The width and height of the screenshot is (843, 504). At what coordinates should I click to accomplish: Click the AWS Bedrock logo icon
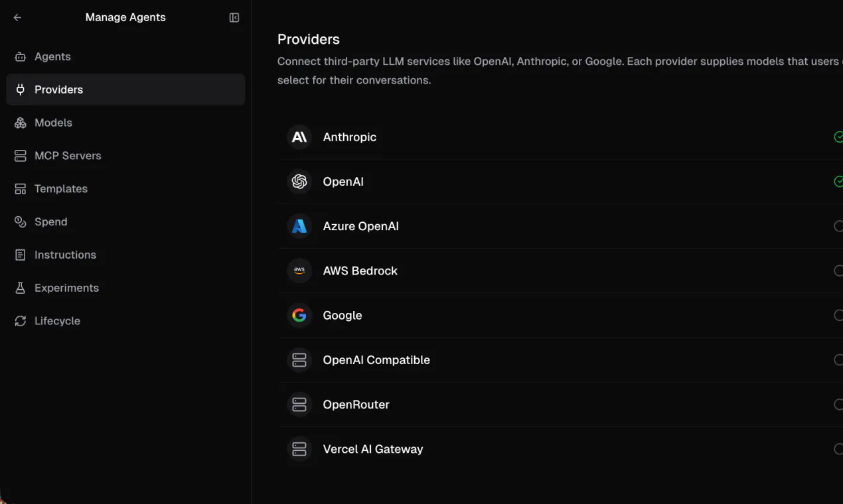pyautogui.click(x=299, y=271)
